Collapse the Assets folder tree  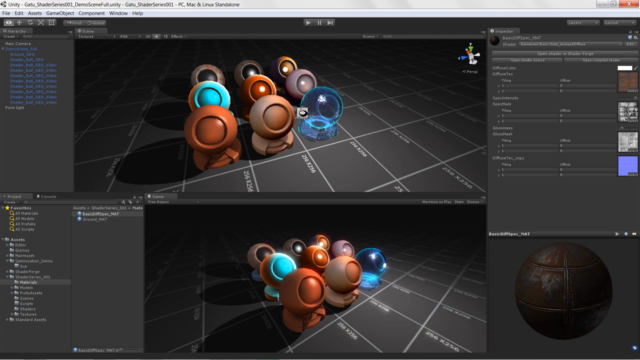tap(3, 240)
